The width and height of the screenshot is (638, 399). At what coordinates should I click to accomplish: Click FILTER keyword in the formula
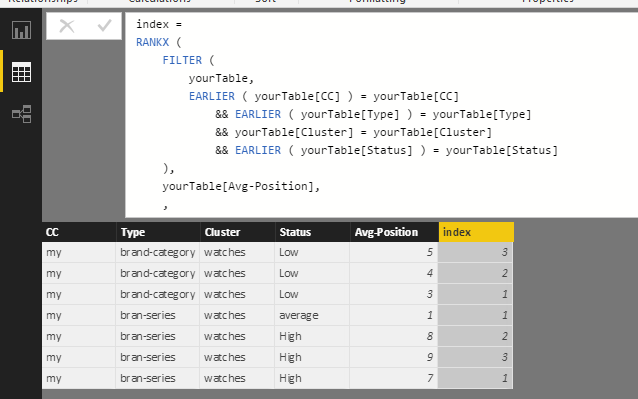182,60
